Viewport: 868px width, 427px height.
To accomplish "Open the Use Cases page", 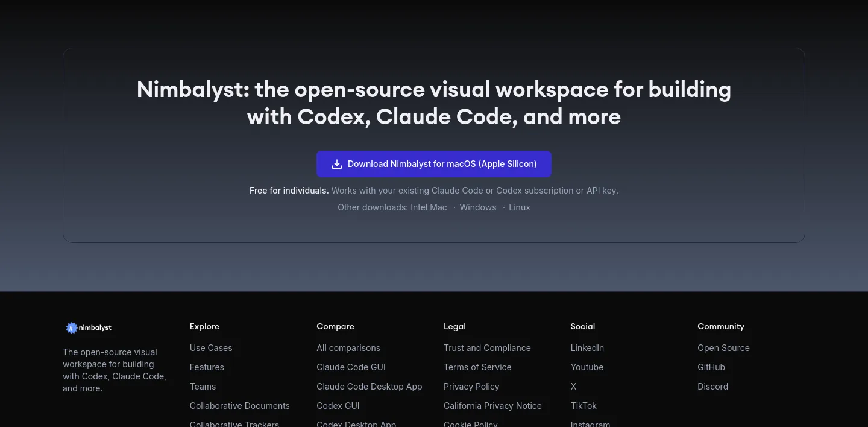I will click(x=211, y=348).
